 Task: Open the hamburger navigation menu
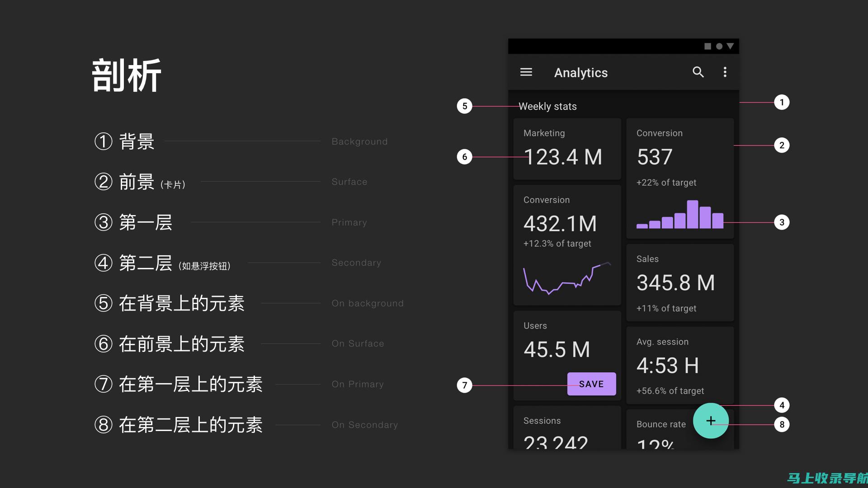pyautogui.click(x=526, y=72)
